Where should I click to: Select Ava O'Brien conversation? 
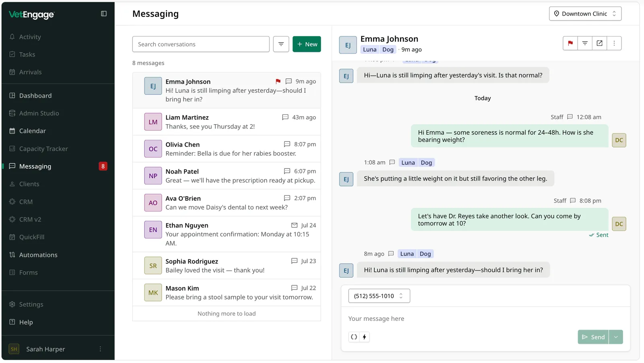[x=227, y=203]
